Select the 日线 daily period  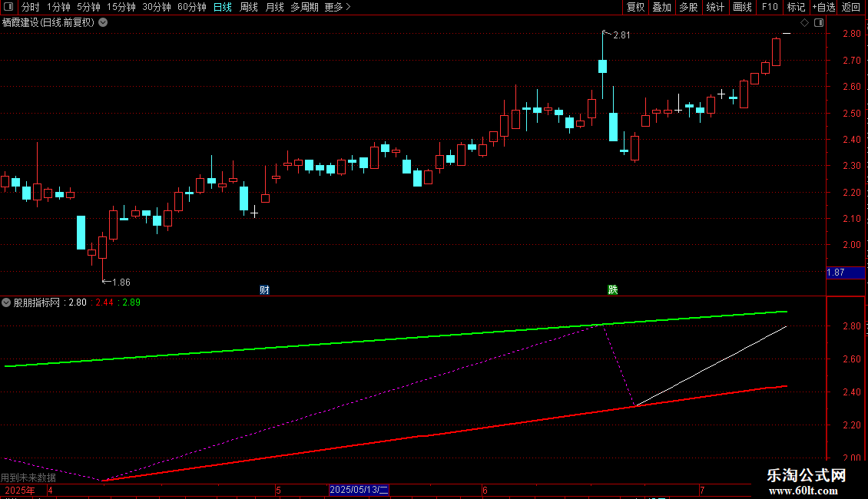click(x=223, y=7)
